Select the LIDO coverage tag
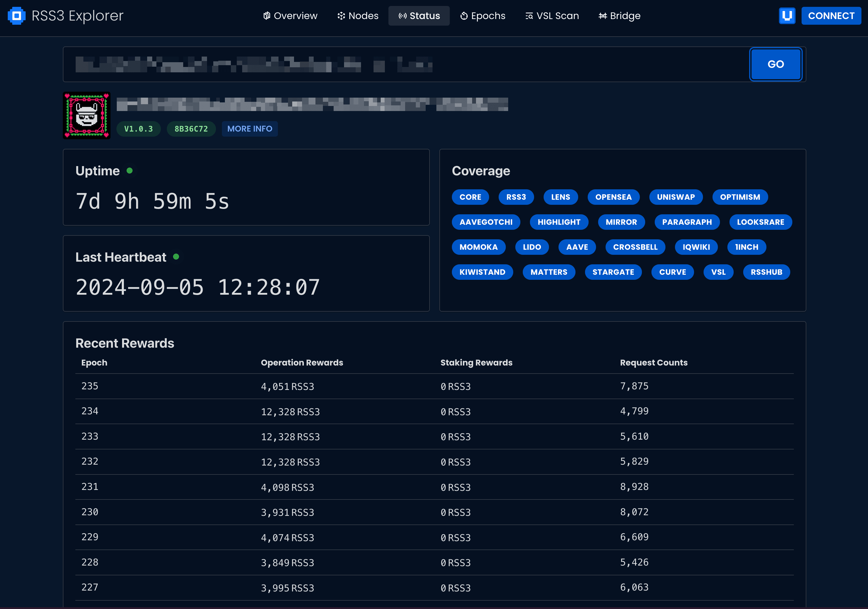Viewport: 868px width, 609px height. tap(531, 247)
